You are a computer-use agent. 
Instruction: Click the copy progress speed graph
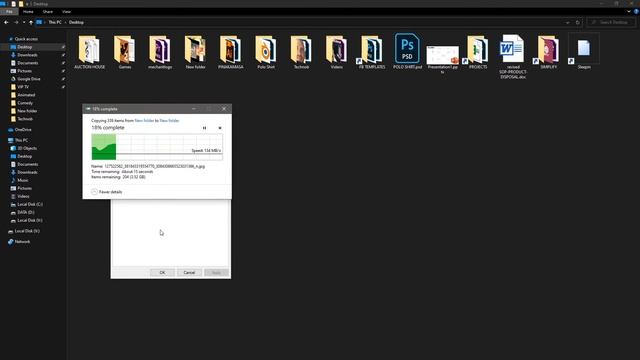157,147
